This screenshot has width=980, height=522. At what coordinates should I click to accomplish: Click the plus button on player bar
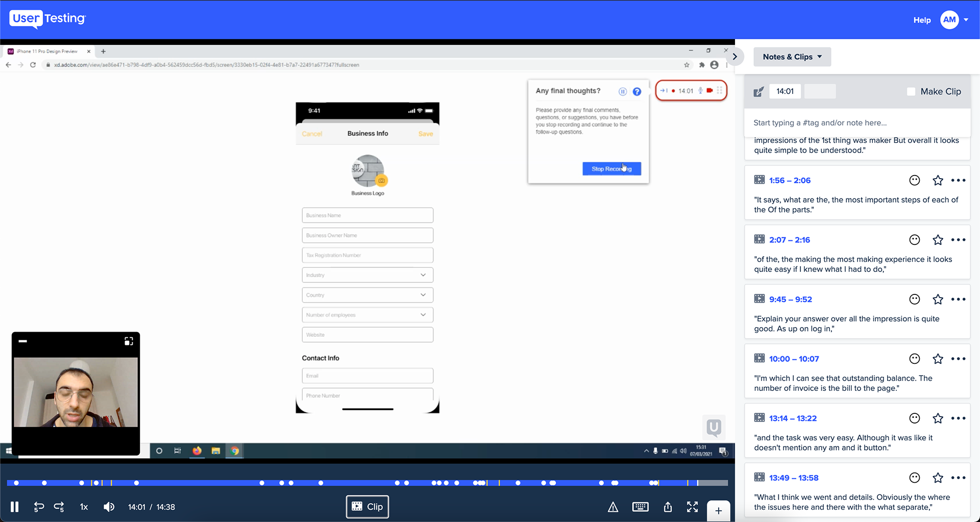pyautogui.click(x=718, y=511)
